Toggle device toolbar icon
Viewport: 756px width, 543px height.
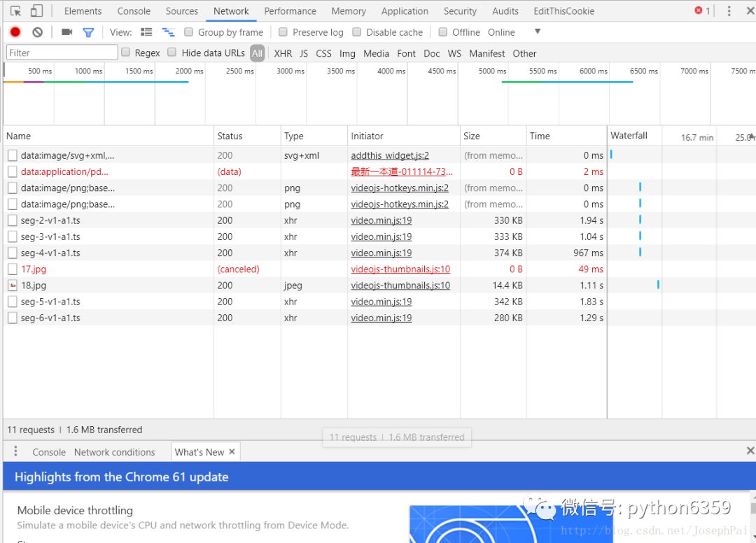coord(36,10)
